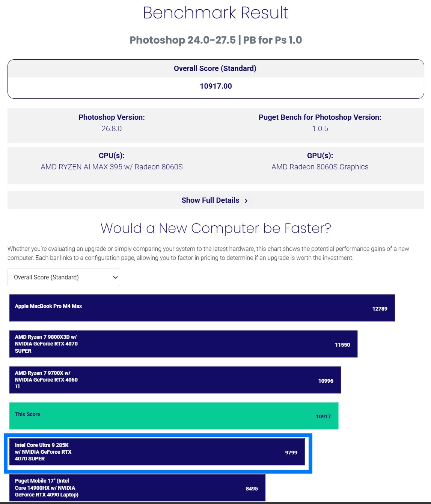Click the 8495 score on Puget Mobile bar
The image size is (431, 504).
252,489
